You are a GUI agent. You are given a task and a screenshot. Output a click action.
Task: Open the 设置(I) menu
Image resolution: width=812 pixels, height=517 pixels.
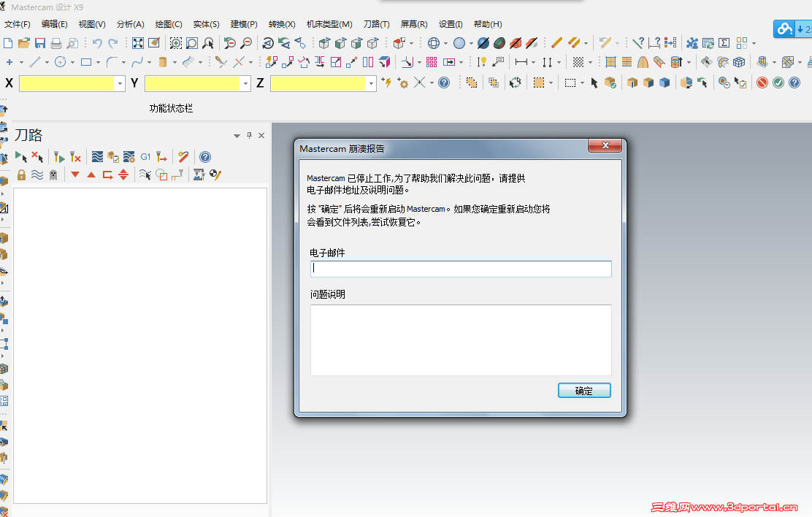pyautogui.click(x=451, y=24)
